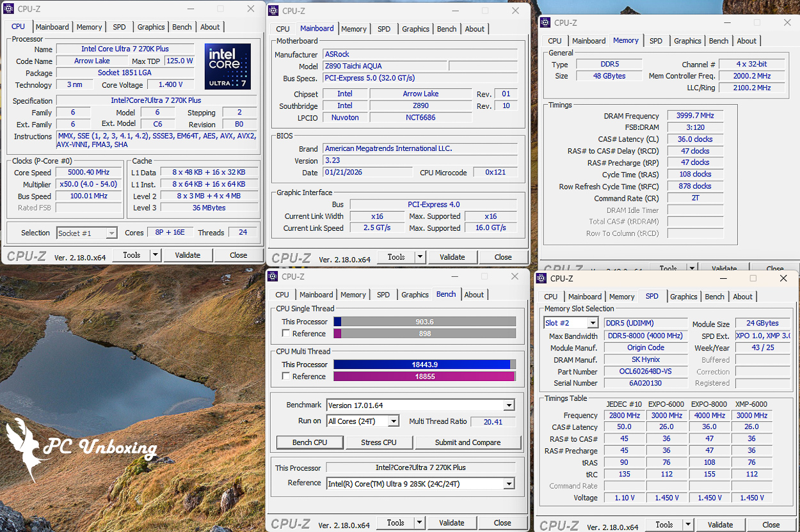Open the About tab in Memory window

[x=746, y=41]
